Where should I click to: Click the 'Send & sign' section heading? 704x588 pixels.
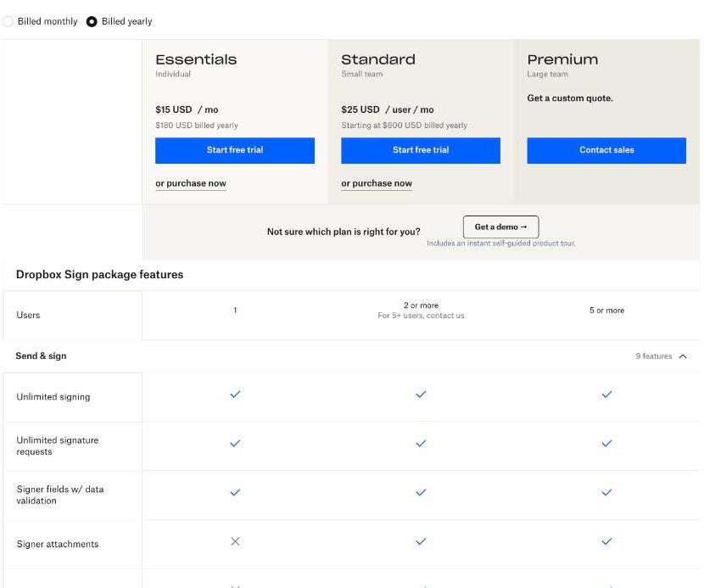coord(41,356)
